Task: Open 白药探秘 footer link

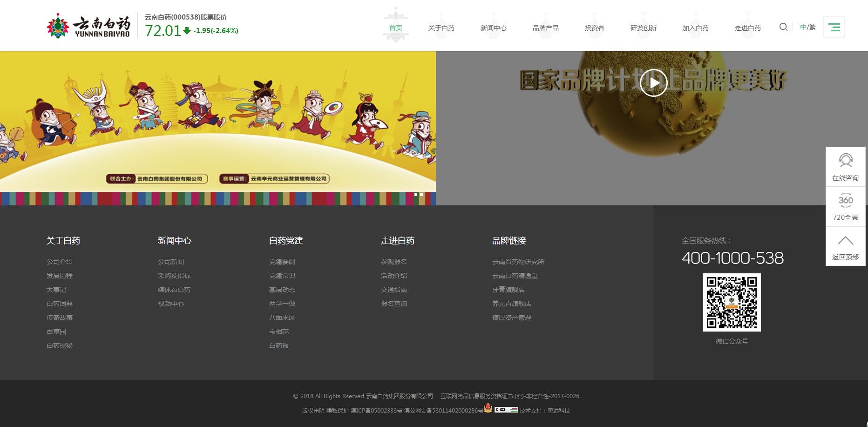Action: pyautogui.click(x=60, y=346)
